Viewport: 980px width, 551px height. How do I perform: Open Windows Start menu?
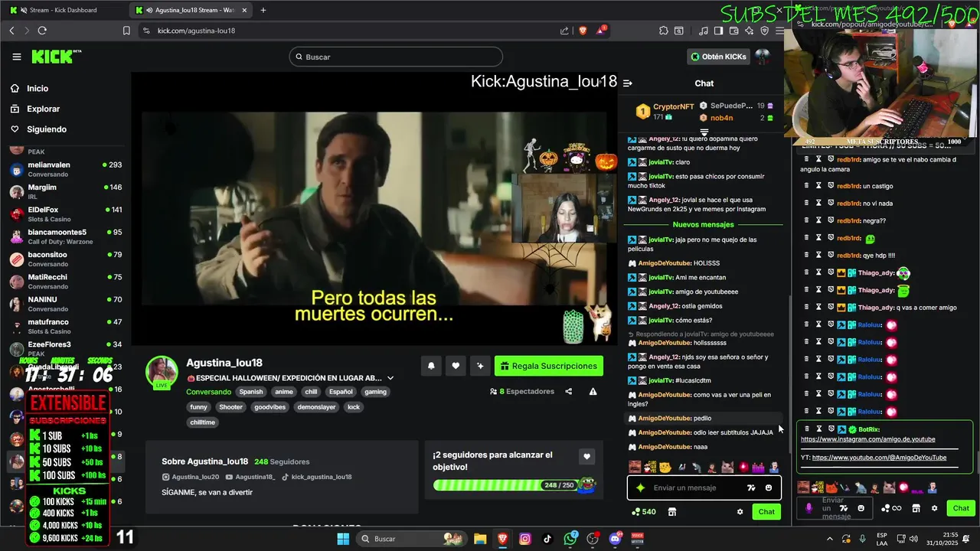tap(343, 539)
